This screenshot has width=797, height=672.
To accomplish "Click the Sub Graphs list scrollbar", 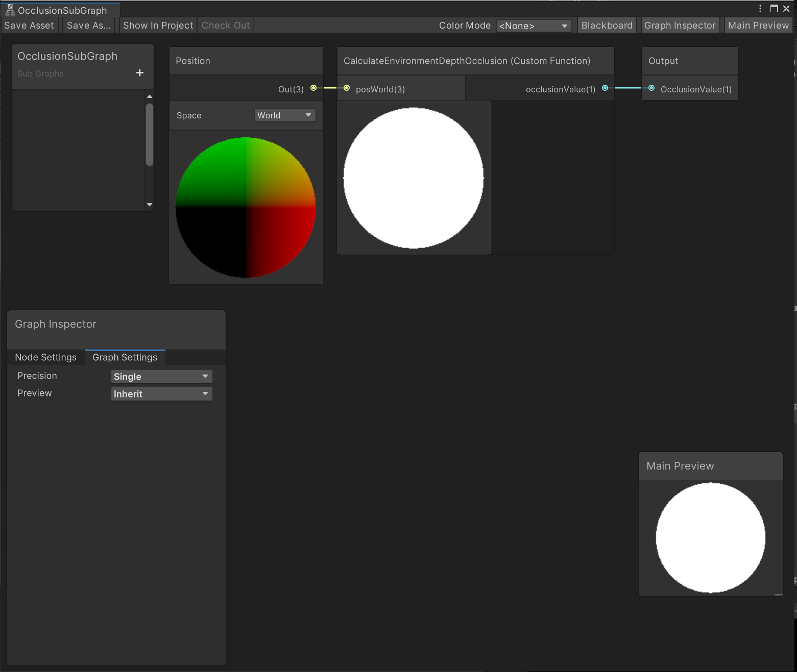I will click(149, 133).
